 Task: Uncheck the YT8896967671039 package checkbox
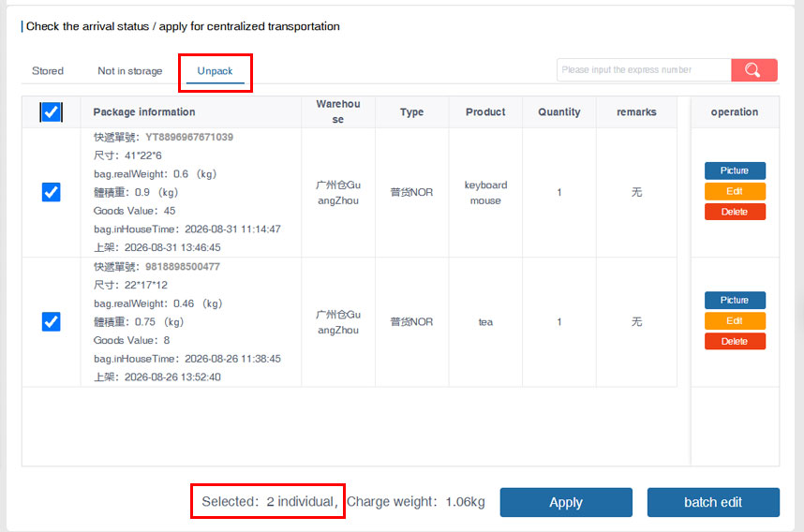(x=51, y=192)
